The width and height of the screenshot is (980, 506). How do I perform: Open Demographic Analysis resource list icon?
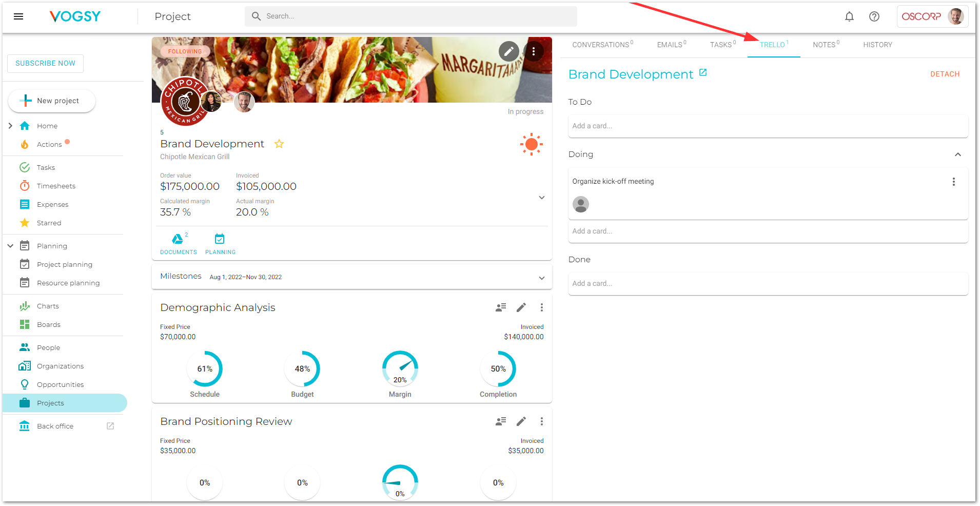coord(501,307)
